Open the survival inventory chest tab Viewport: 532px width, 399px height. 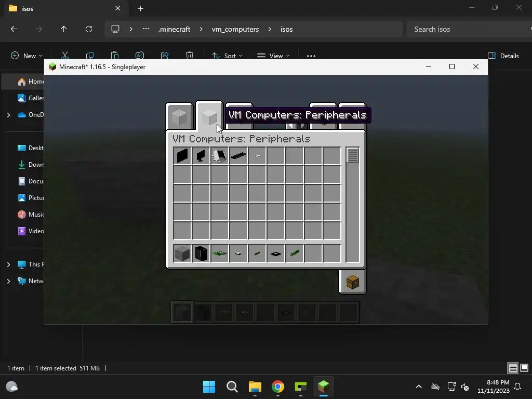click(x=353, y=282)
